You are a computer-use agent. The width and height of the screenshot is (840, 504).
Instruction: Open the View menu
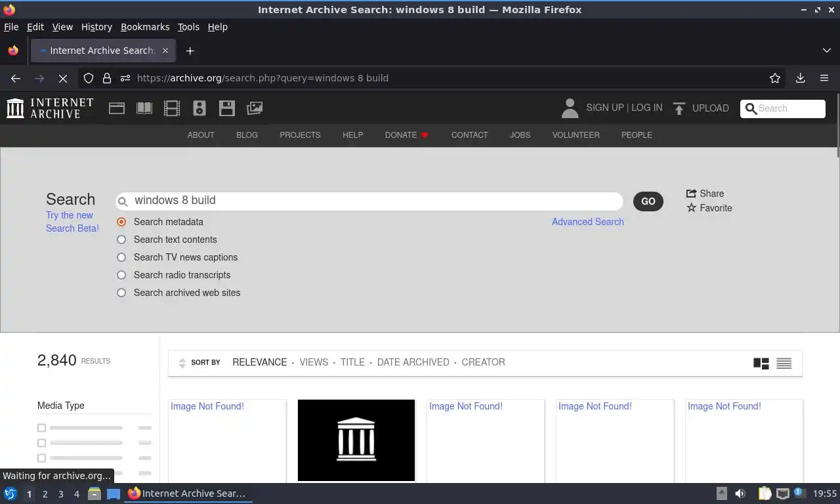point(62,27)
